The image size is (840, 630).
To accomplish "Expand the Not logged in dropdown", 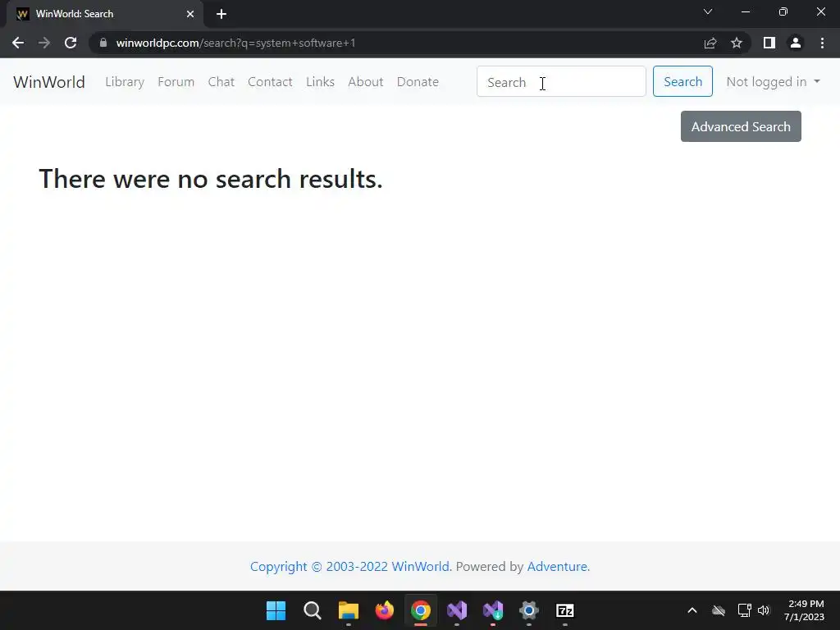I will pyautogui.click(x=773, y=82).
